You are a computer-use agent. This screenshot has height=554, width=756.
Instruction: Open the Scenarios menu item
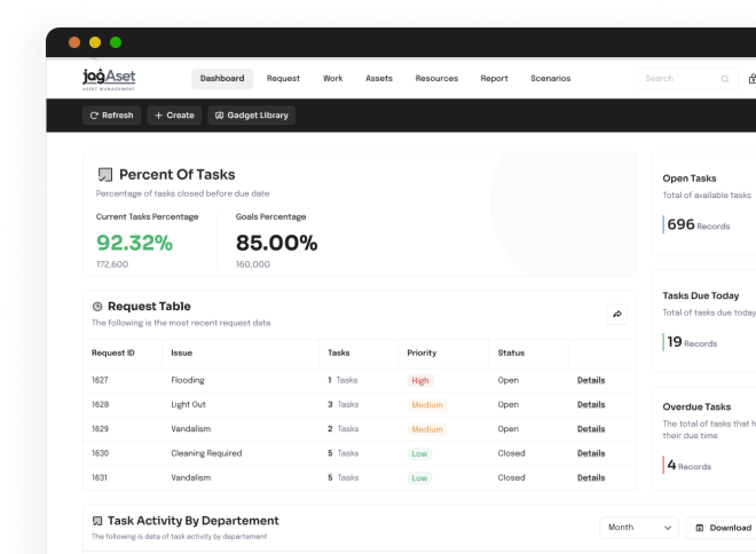(x=550, y=78)
